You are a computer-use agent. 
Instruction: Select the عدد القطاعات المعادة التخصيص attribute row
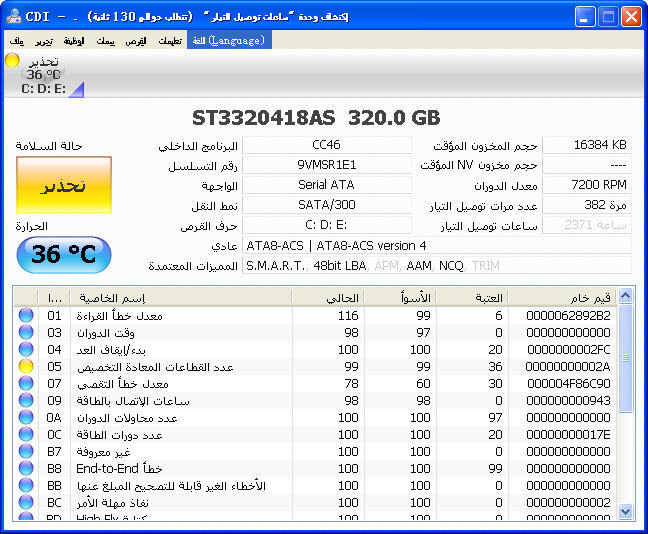point(315,366)
